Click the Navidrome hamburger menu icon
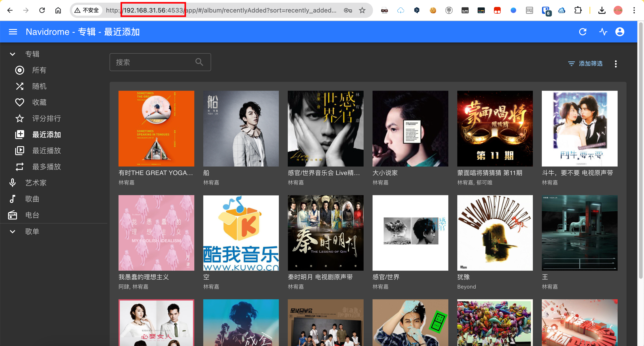 pos(13,32)
